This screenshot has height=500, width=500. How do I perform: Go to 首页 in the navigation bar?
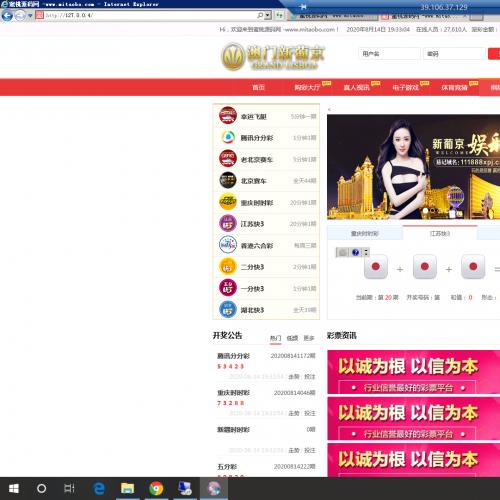click(258, 88)
